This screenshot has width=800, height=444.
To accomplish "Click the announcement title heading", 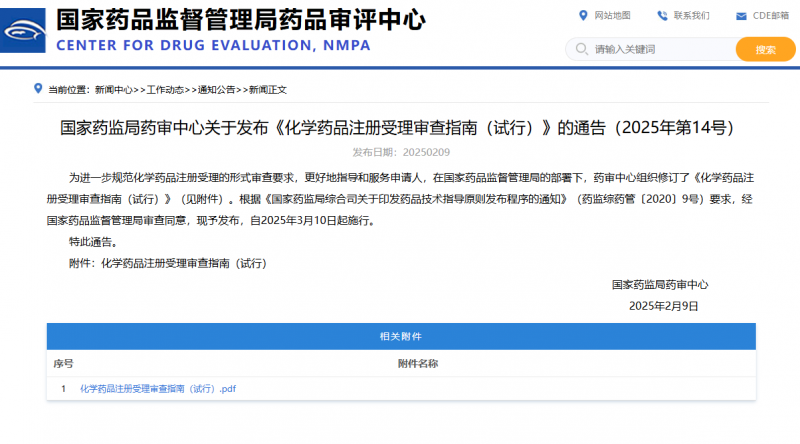I will 399,128.
